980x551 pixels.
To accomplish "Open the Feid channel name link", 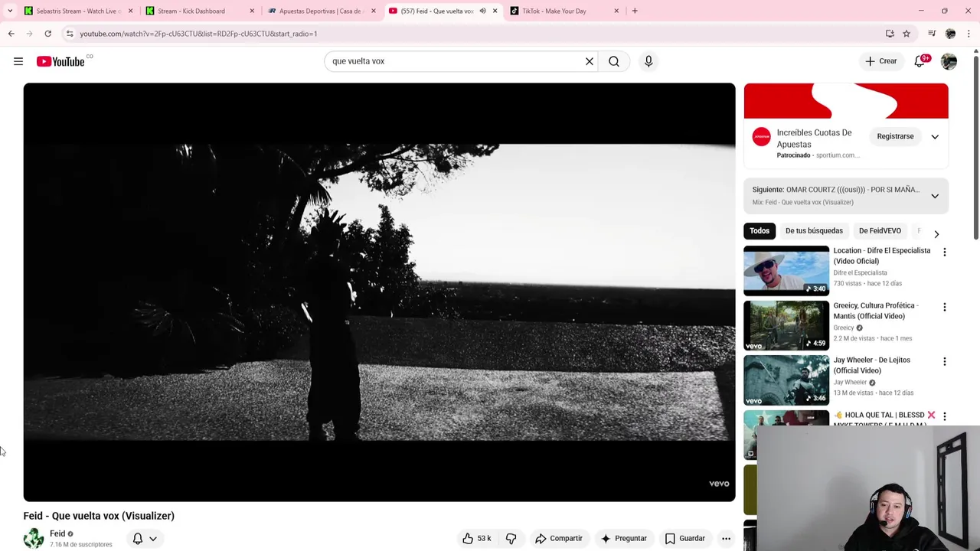I will [x=57, y=533].
